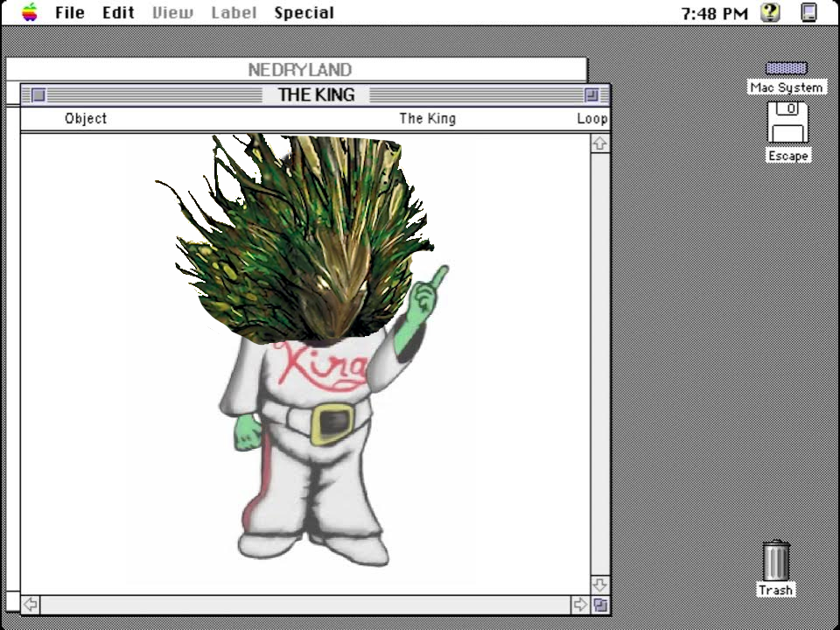Close THE KING window using its close box
840x630 pixels.
[38, 94]
